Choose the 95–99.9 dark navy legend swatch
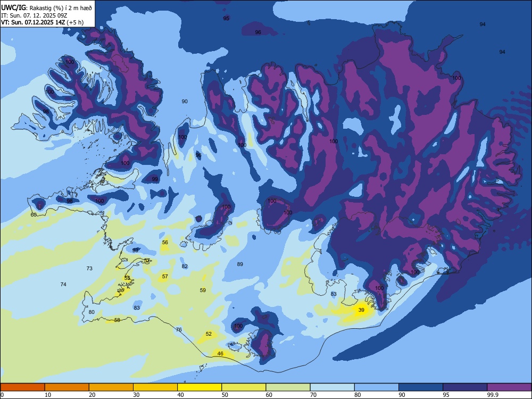Image resolution: width=532 pixels, height=399 pixels. click(465, 387)
